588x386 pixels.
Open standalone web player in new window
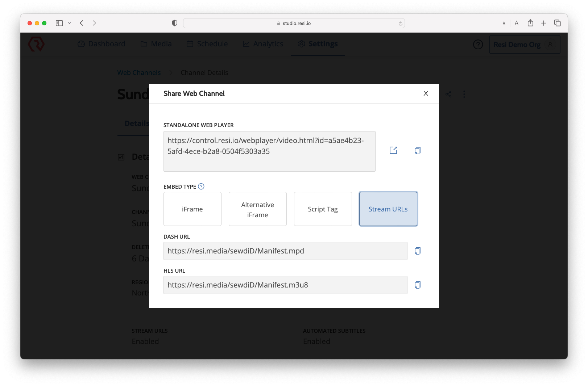point(393,150)
